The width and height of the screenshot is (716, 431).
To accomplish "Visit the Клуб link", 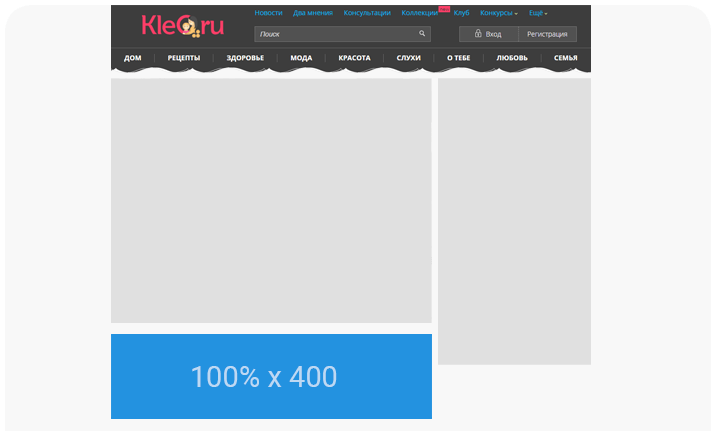I will [461, 13].
